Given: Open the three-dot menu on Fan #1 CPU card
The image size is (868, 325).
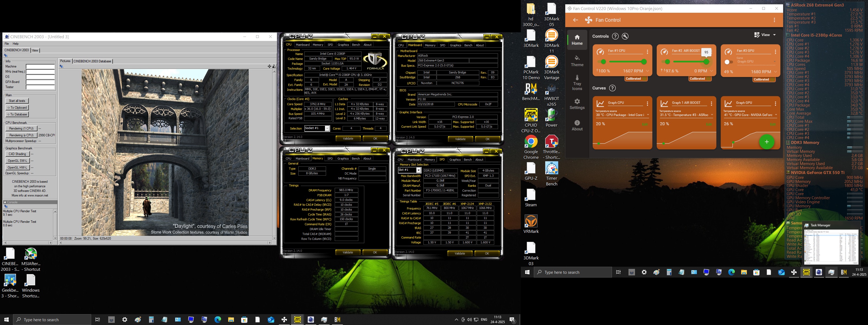Looking at the screenshot, I should [647, 52].
